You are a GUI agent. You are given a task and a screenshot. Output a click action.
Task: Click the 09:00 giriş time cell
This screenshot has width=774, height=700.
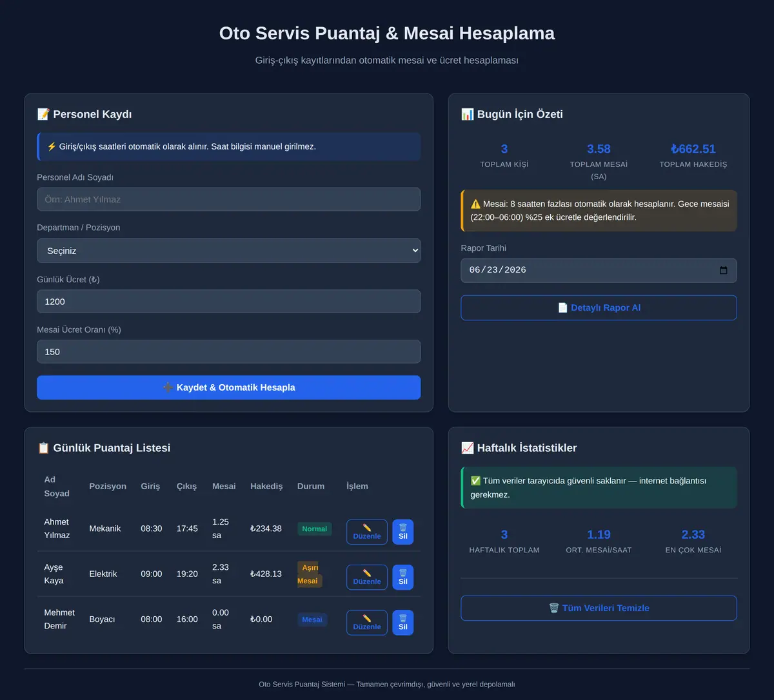coord(152,574)
